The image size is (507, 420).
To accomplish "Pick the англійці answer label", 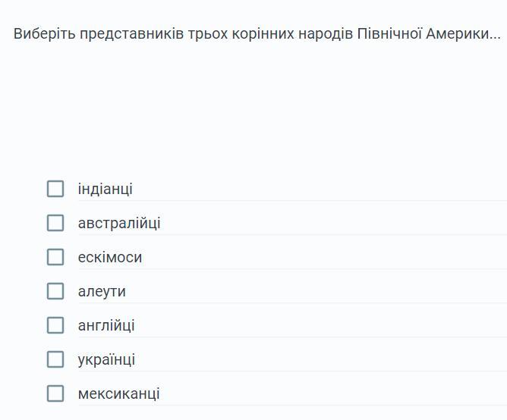I will pyautogui.click(x=106, y=325).
